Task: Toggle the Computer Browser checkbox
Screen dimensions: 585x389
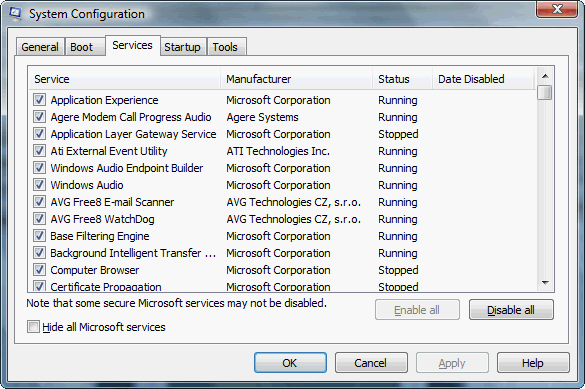Action: point(39,270)
